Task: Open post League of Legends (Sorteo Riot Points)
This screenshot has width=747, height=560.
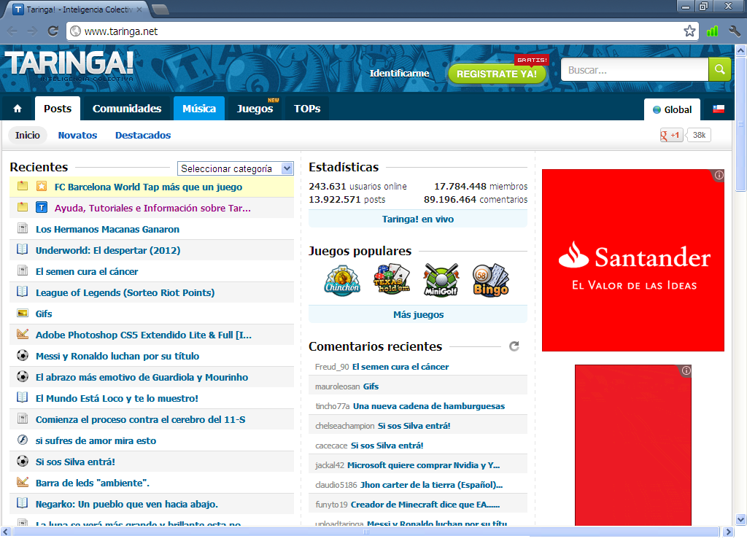Action: point(125,292)
